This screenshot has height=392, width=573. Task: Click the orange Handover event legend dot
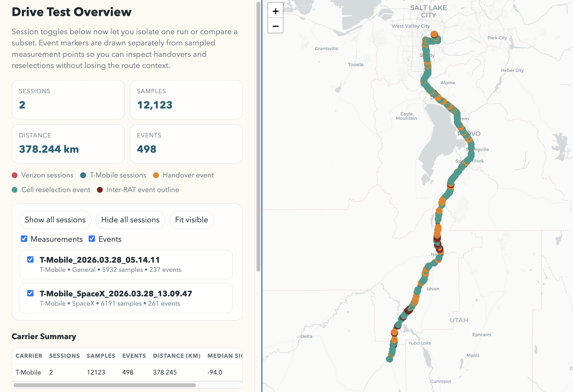point(156,175)
